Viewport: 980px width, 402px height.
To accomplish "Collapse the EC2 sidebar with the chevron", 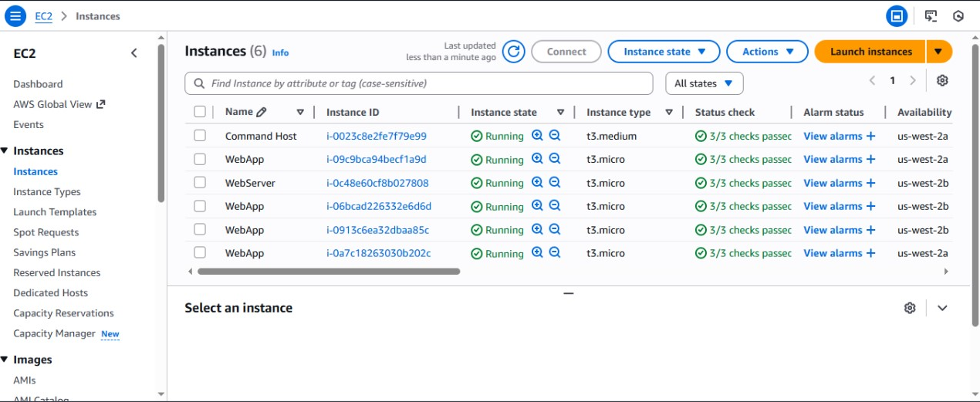I will coord(134,53).
